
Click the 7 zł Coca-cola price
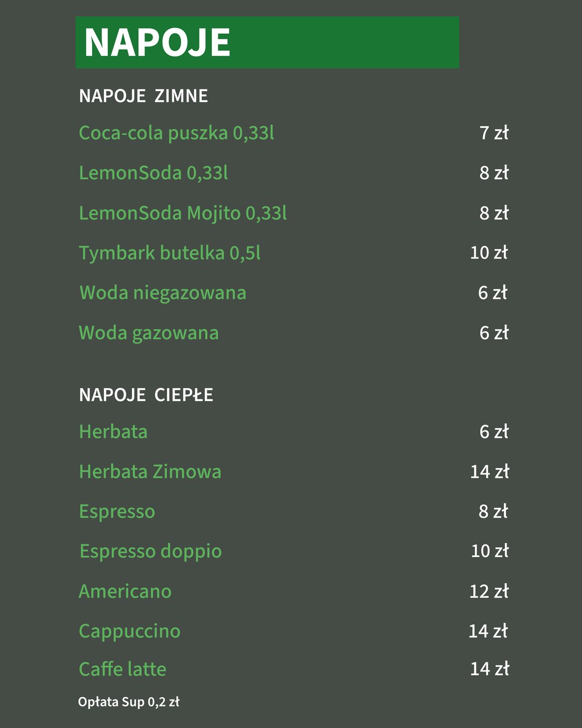coord(494,133)
